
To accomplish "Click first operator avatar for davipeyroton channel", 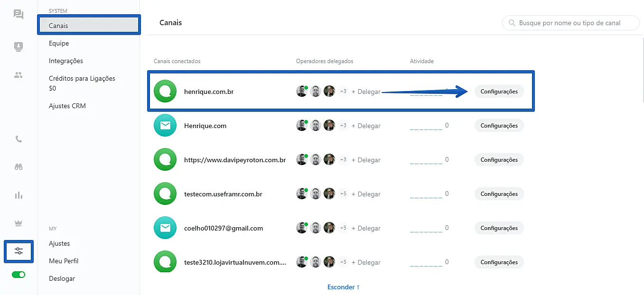I will coord(302,160).
